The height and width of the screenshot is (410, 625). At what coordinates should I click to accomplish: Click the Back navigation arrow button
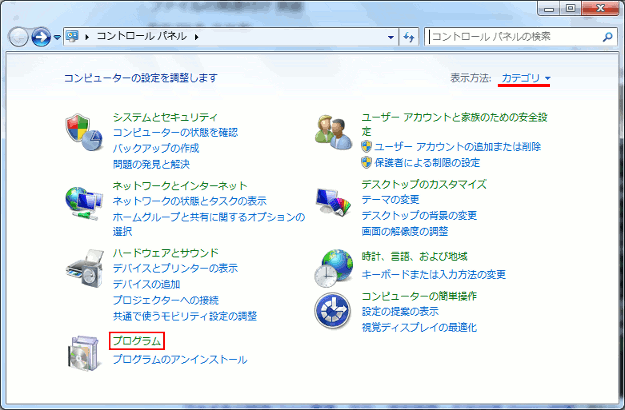(18, 37)
